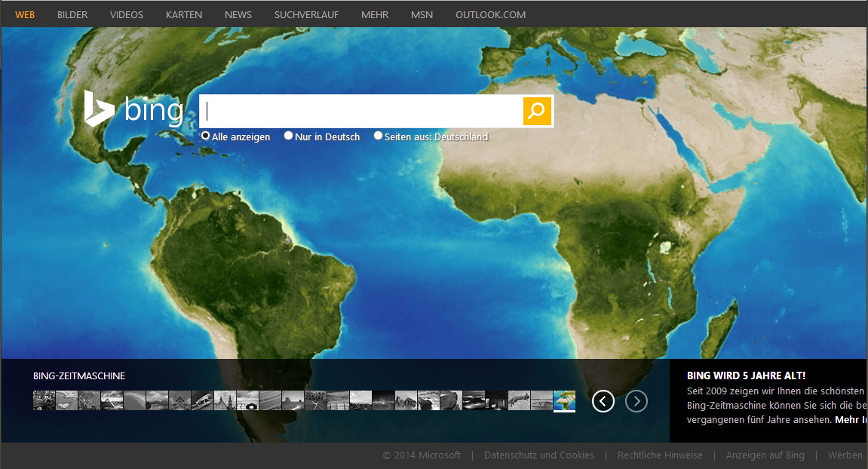Image resolution: width=868 pixels, height=469 pixels.
Task: Select the "Nur in Deutsch" radio option
Action: [x=288, y=136]
